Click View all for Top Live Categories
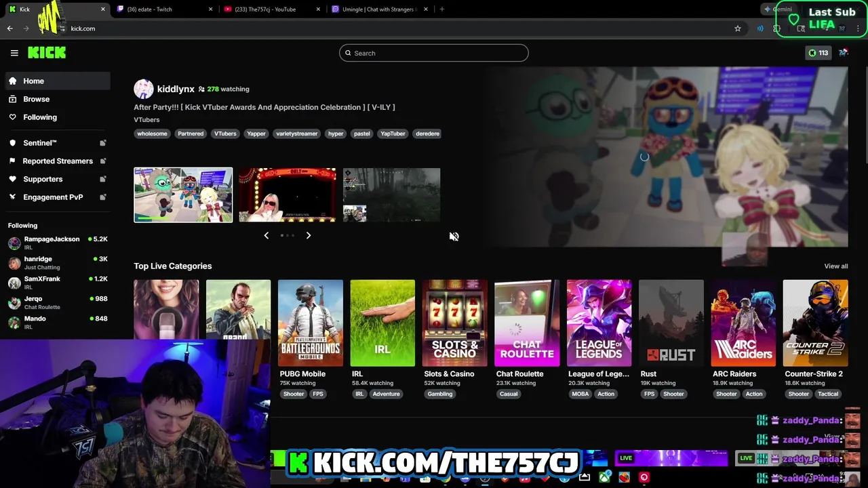This screenshot has height=488, width=868. 835,266
